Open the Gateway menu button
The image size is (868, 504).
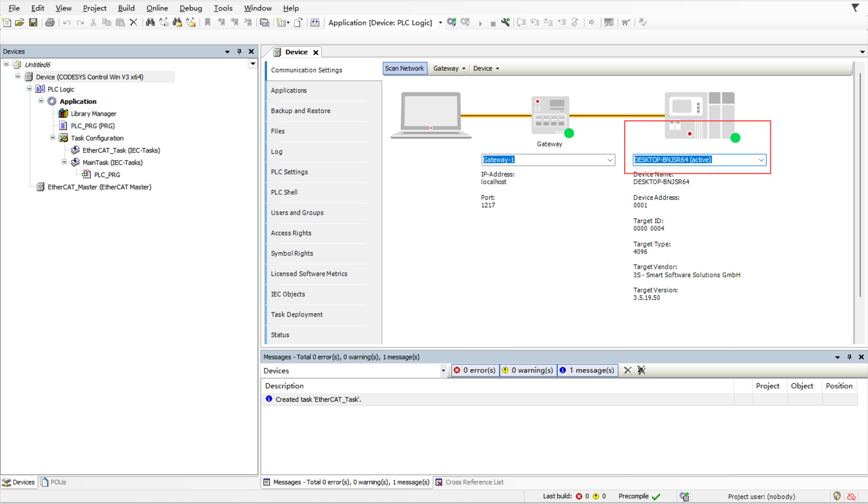pos(449,68)
